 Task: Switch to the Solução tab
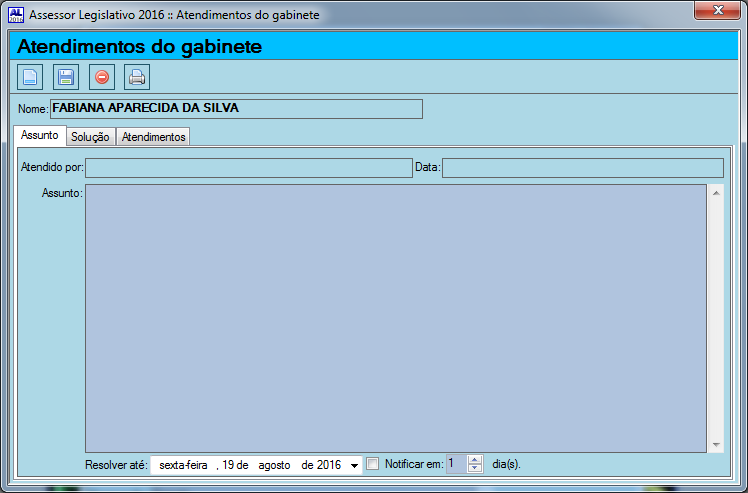point(90,137)
